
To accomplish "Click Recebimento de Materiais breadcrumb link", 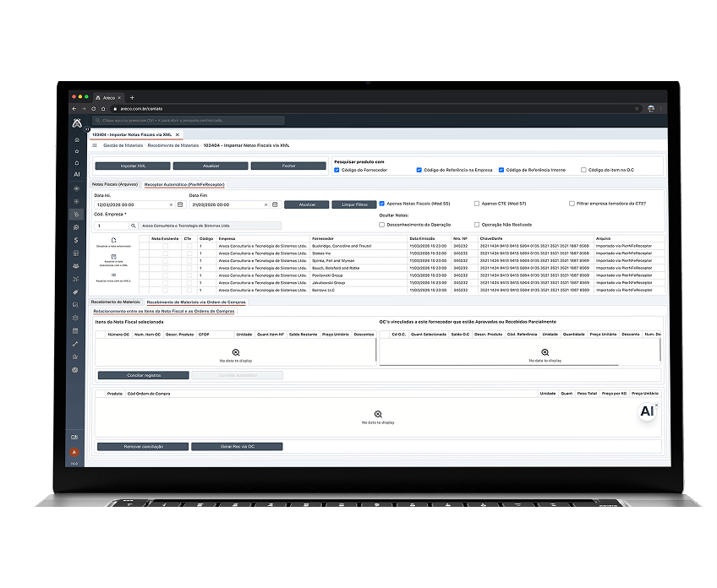I will pyautogui.click(x=172, y=145).
